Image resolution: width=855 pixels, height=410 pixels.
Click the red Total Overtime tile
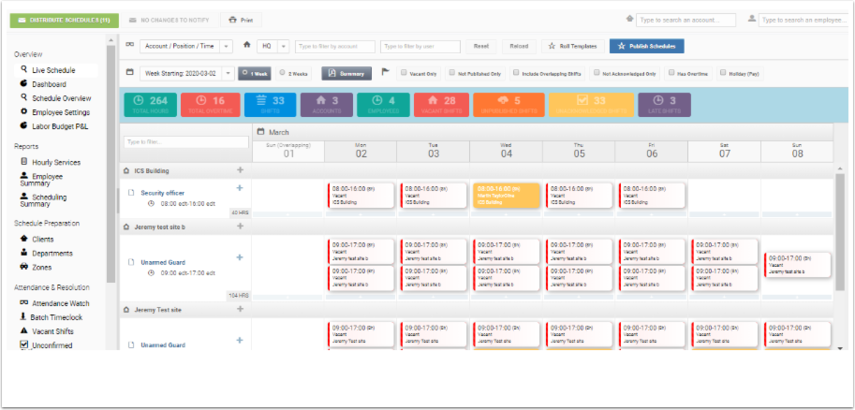[x=210, y=105]
